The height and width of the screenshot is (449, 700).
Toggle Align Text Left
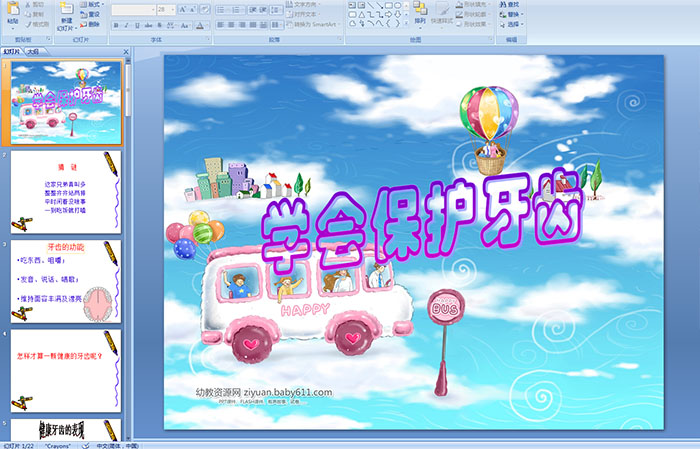(221, 25)
